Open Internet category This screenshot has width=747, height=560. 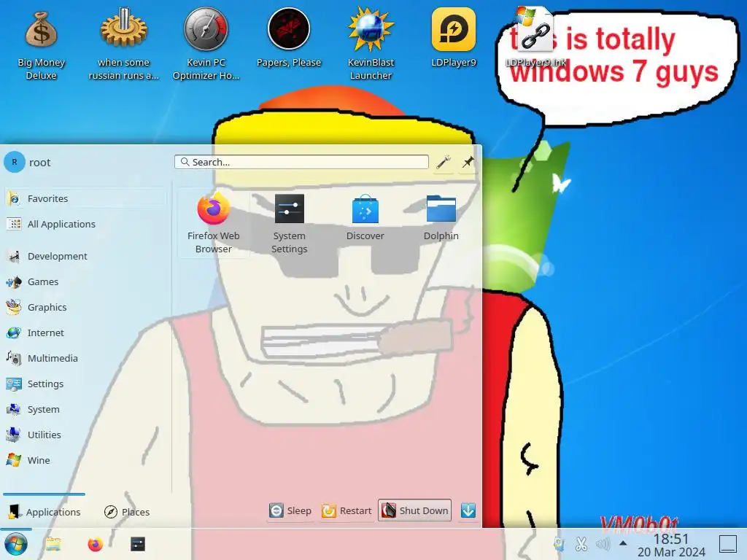tap(86, 332)
